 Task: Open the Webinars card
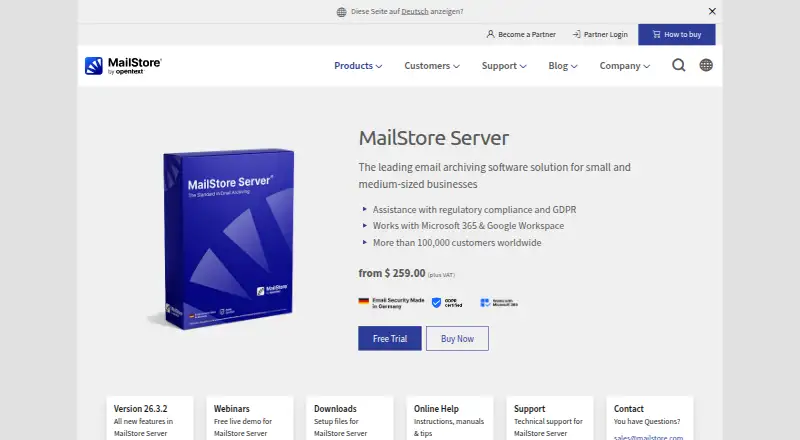tap(250, 419)
